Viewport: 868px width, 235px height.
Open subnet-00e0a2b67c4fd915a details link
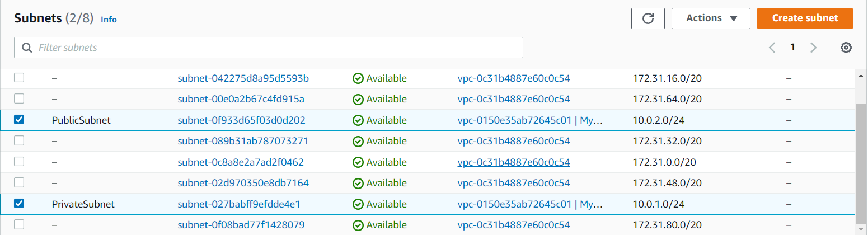click(x=241, y=99)
